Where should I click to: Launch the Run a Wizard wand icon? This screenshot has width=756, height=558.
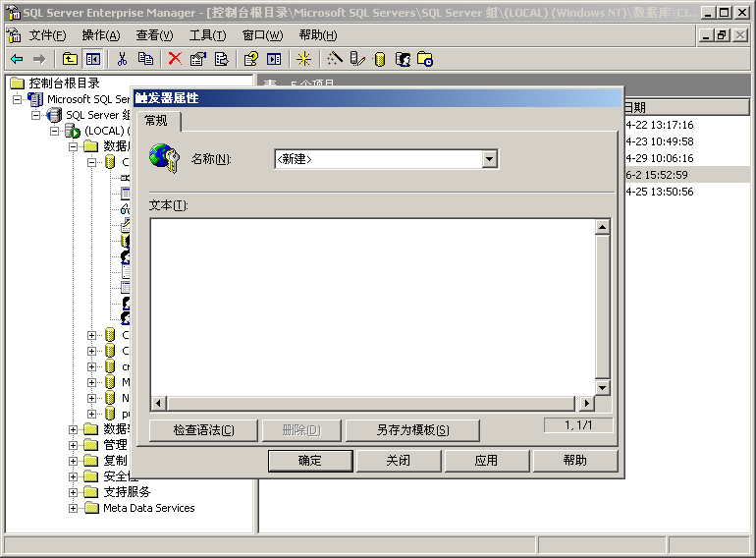(335, 59)
